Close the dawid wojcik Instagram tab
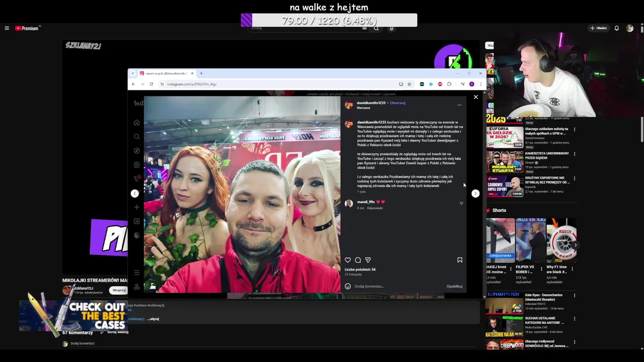 point(192,73)
